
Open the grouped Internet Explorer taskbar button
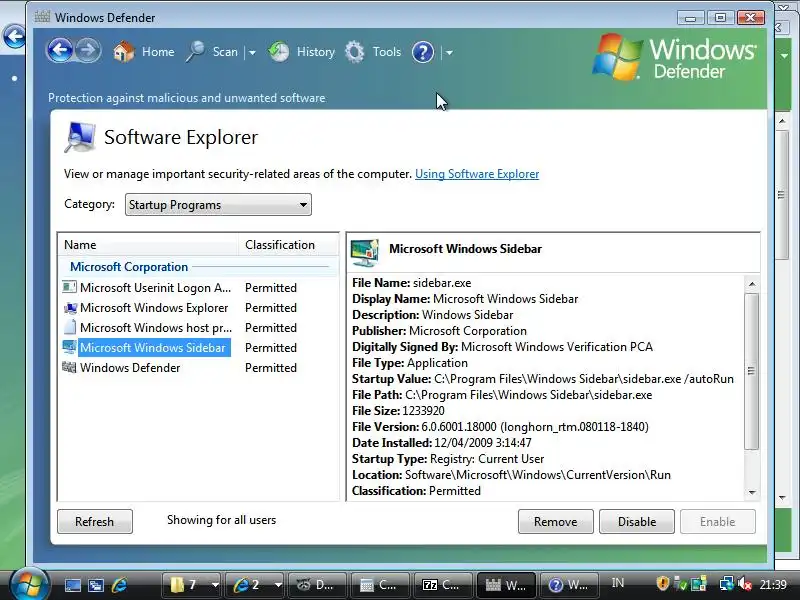pyautogui.click(x=248, y=585)
